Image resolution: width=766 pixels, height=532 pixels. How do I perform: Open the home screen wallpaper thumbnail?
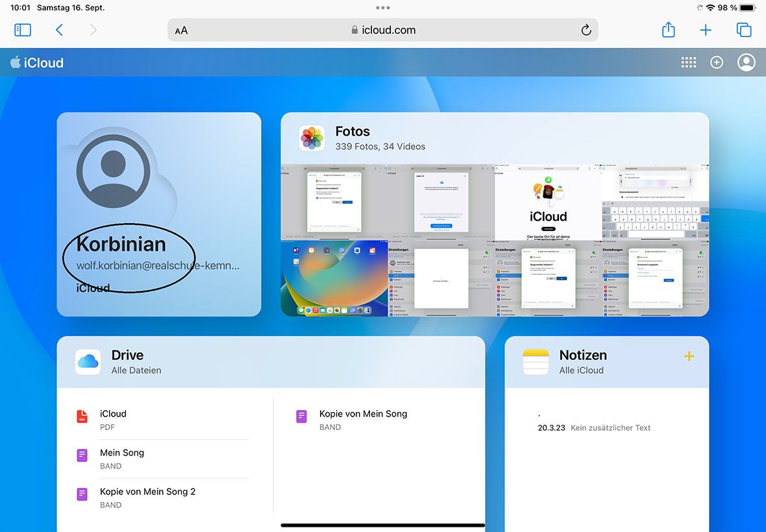(x=334, y=279)
